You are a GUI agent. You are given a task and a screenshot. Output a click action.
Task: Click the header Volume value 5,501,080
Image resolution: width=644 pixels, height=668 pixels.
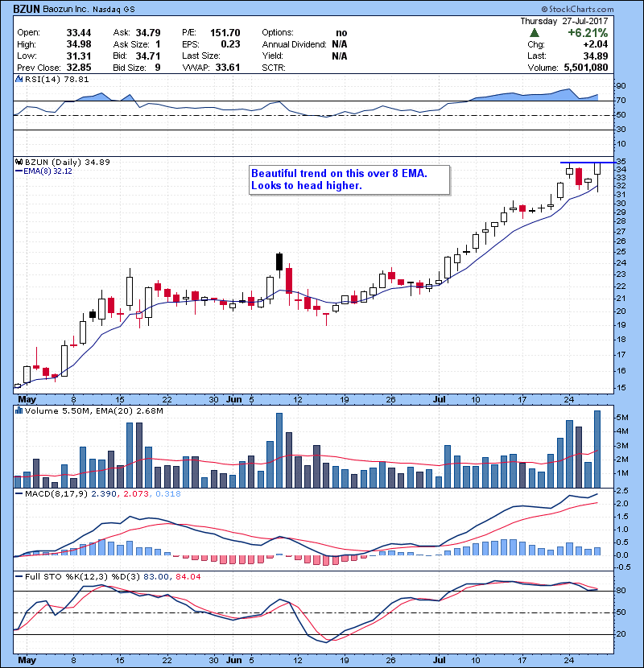[586, 68]
